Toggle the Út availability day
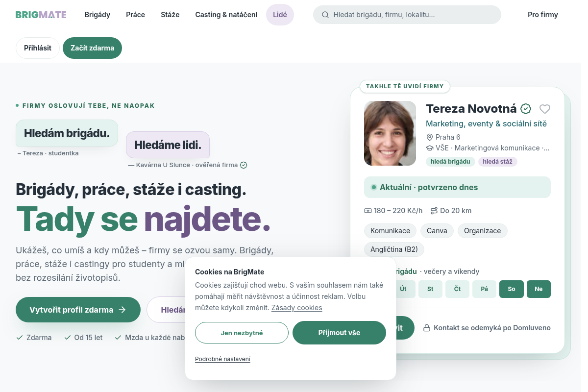This screenshot has width=588, height=392. (403, 289)
